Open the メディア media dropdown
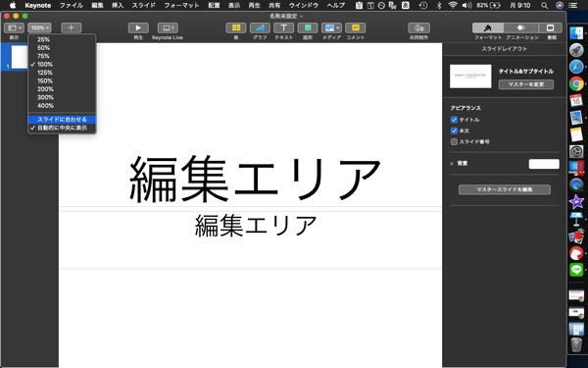 [x=331, y=27]
